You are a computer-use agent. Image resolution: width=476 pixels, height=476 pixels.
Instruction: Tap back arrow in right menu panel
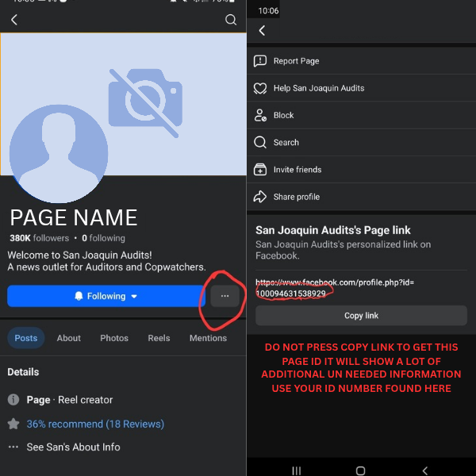click(262, 31)
